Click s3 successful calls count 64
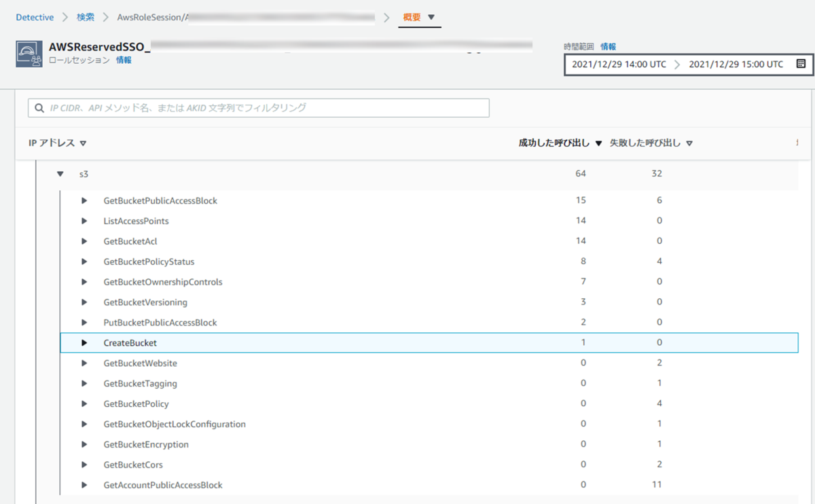815x504 pixels. 581,174
